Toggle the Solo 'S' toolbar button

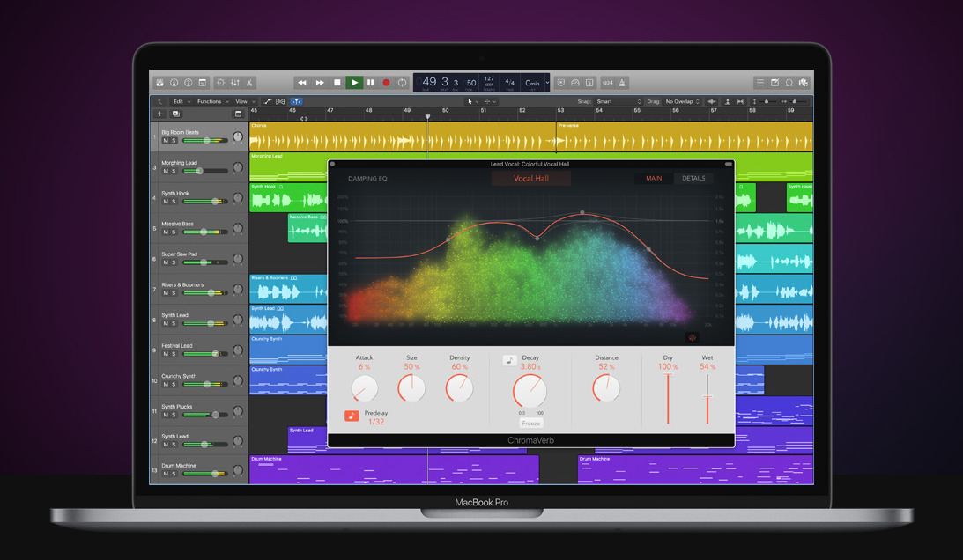coord(589,82)
